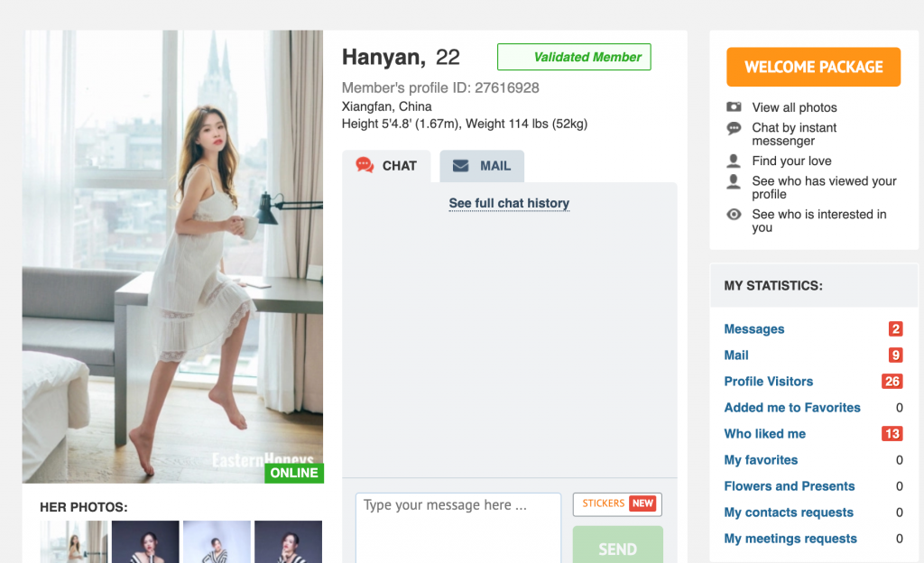Click person icon beside profile viewers line
Viewport: 924px width, 563px height.
pos(734,181)
